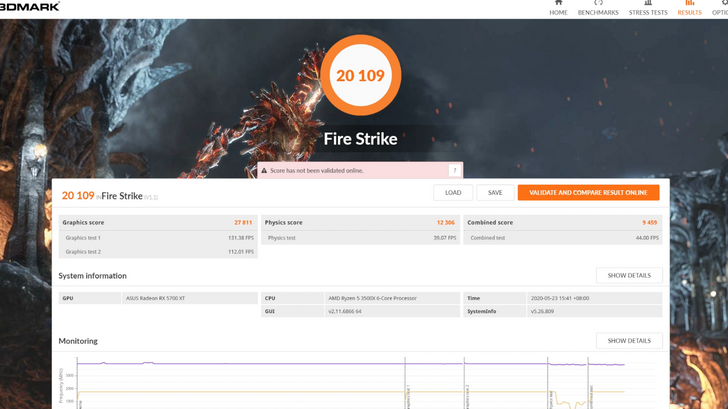Click the 3DMark logo
The width and height of the screenshot is (728, 409).
(30, 5)
